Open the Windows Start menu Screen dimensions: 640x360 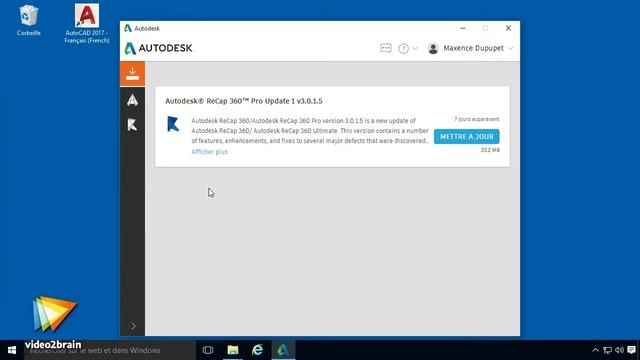12,350
